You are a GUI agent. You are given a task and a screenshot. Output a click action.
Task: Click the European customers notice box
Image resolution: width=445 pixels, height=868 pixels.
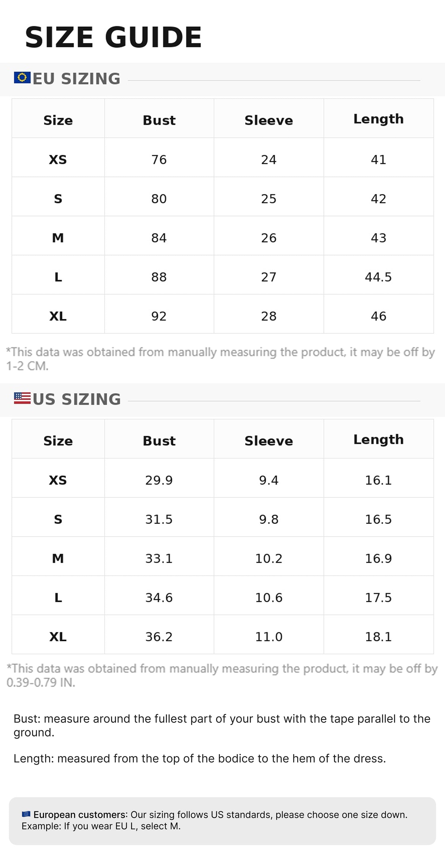(222, 821)
